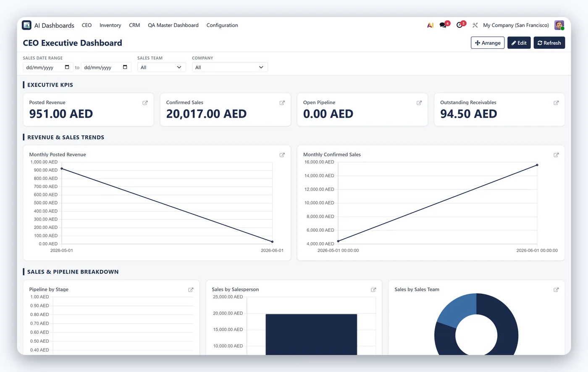Screen dimensions: 588x372
Task: Open the activities clock icon with badge 5
Action: [x=459, y=25]
